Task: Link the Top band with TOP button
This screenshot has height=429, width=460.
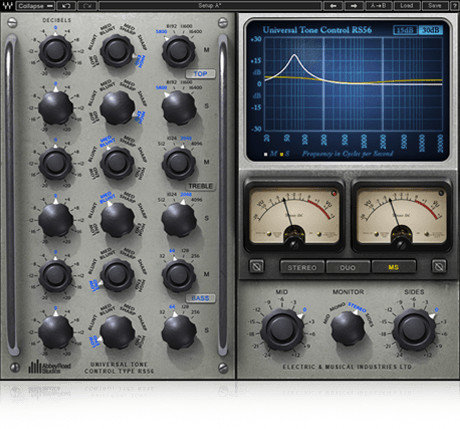Action: tap(200, 74)
